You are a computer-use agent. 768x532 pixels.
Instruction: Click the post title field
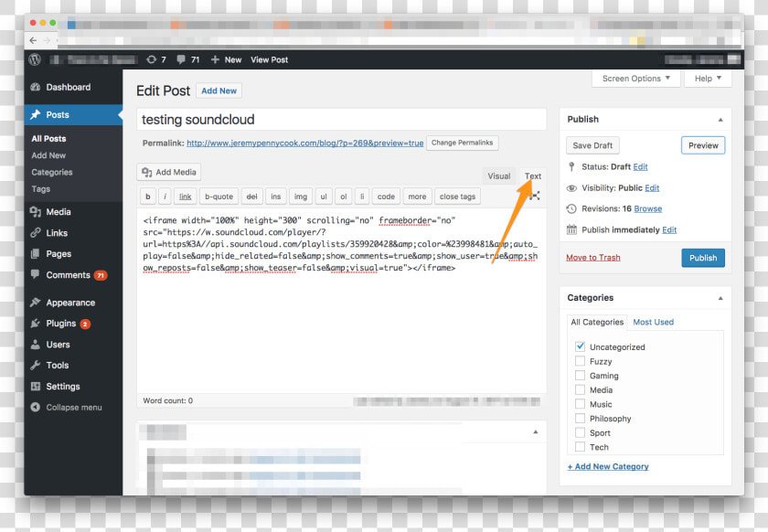click(341, 120)
